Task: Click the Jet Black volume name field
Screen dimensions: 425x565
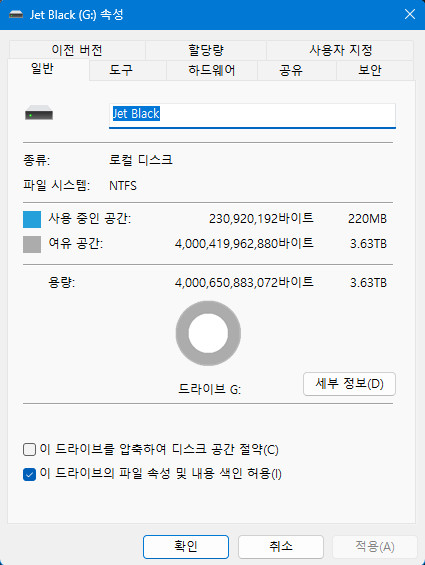Action: pyautogui.click(x=252, y=115)
